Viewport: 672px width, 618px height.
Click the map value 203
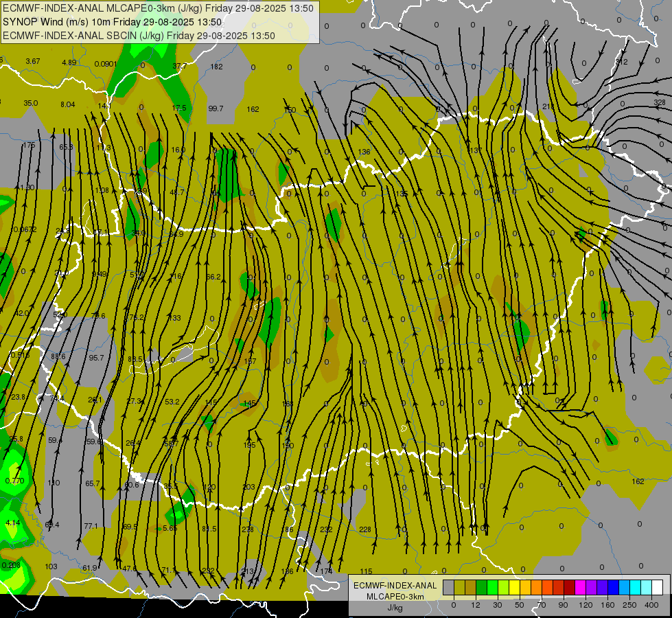coord(248,487)
